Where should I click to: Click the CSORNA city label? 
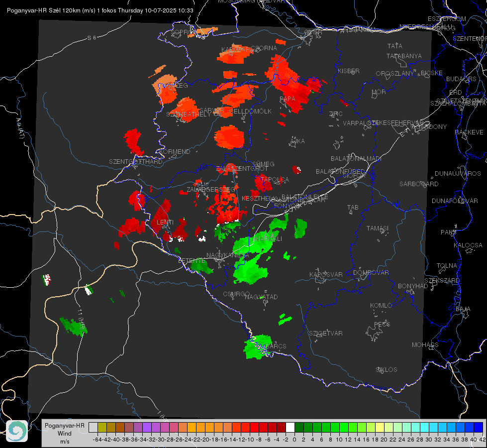(x=264, y=48)
